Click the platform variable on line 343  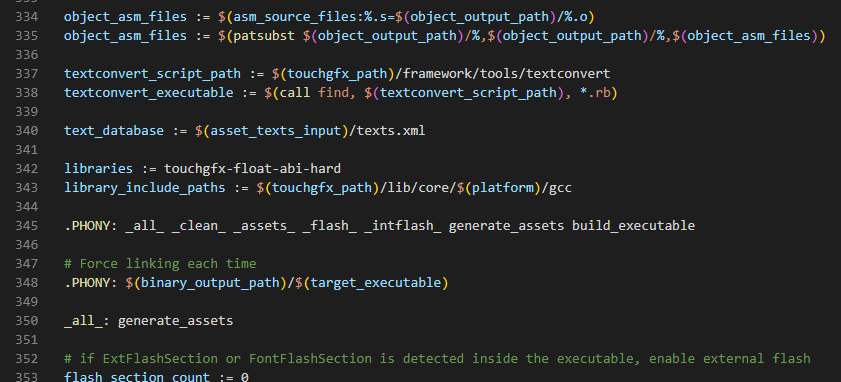(x=503, y=188)
